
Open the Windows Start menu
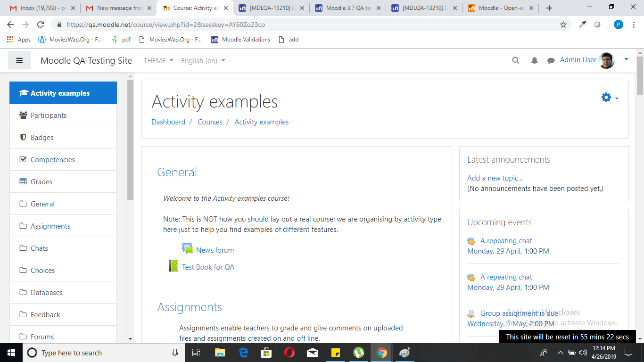11,353
